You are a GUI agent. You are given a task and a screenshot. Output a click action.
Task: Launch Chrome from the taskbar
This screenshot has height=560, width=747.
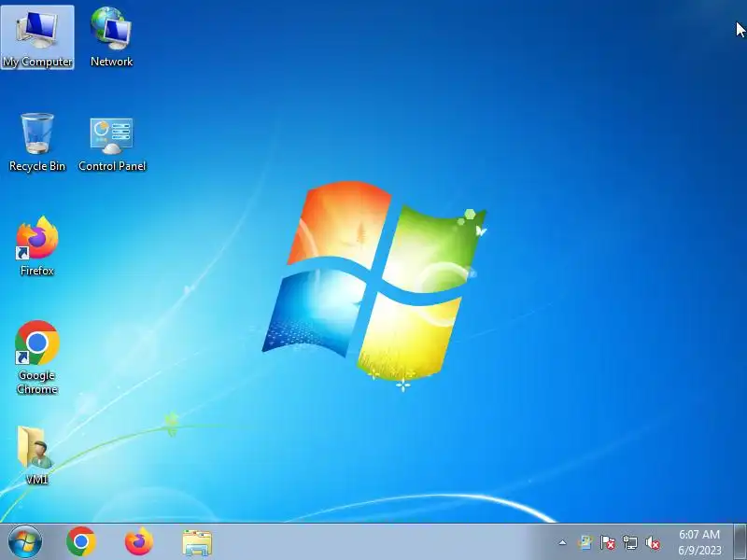tap(81, 542)
